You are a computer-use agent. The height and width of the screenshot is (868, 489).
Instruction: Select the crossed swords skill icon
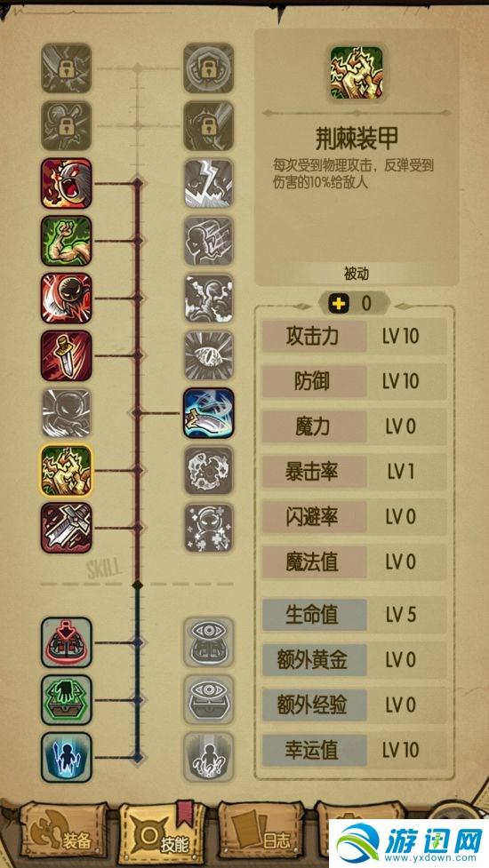pyautogui.click(x=66, y=528)
